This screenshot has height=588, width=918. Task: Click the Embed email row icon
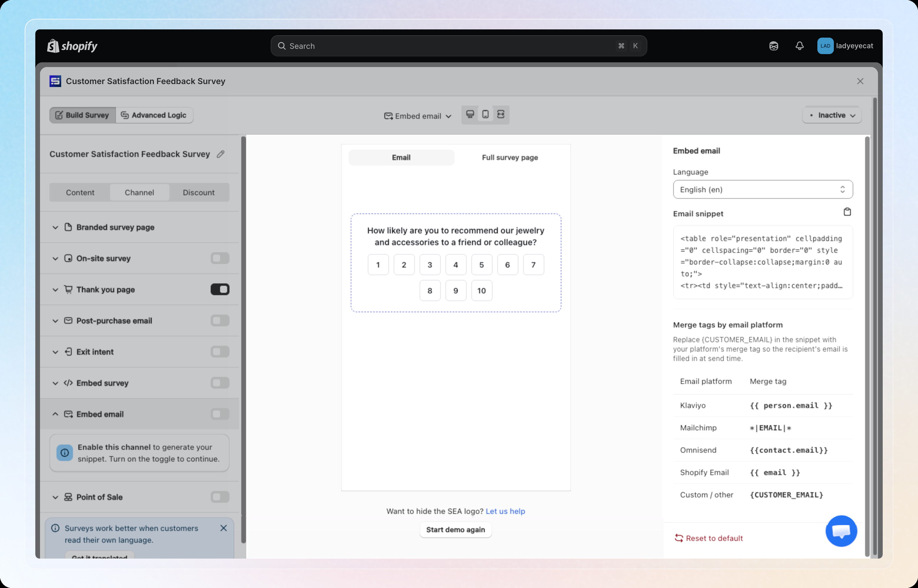pyautogui.click(x=68, y=414)
